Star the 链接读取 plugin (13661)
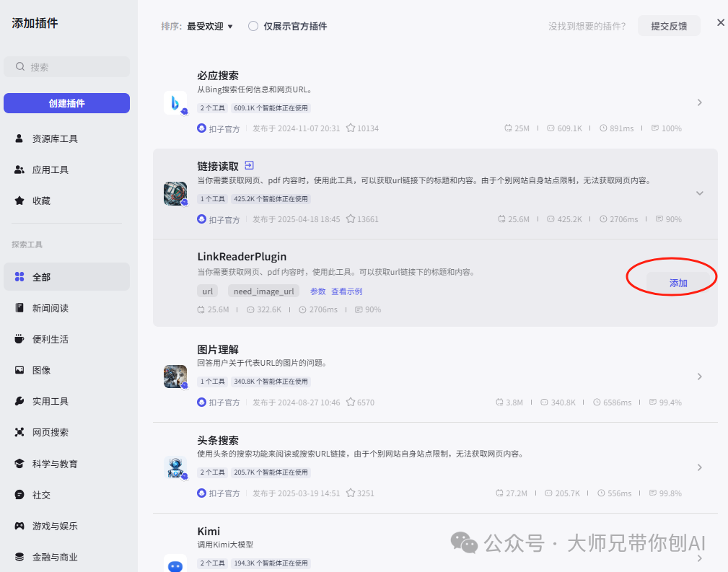The height and width of the screenshot is (572, 728). coord(351,219)
